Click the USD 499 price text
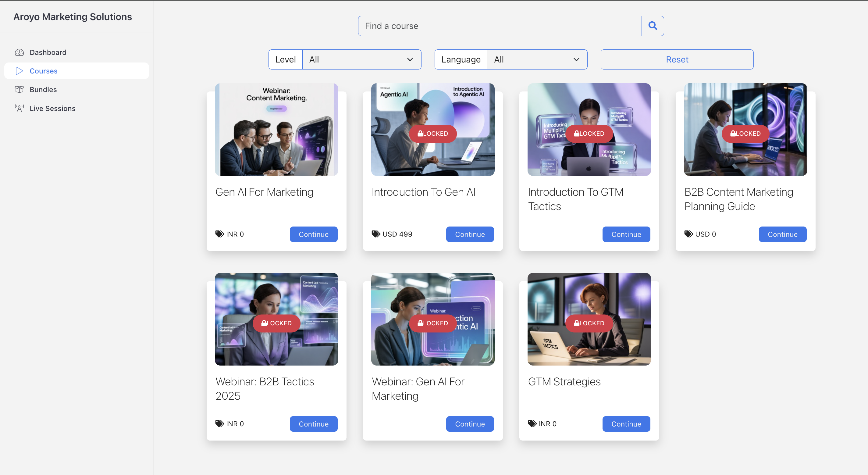The width and height of the screenshot is (868, 475). (x=397, y=234)
